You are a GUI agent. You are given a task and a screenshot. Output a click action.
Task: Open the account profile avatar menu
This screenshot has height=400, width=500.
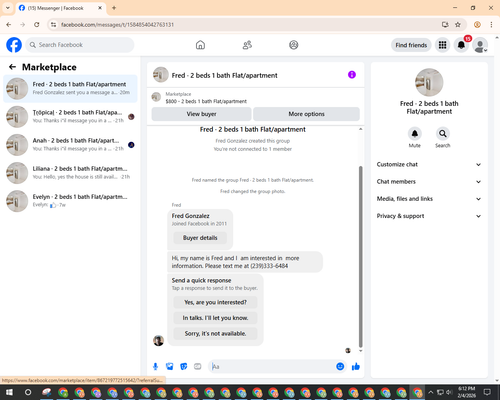pyautogui.click(x=480, y=45)
